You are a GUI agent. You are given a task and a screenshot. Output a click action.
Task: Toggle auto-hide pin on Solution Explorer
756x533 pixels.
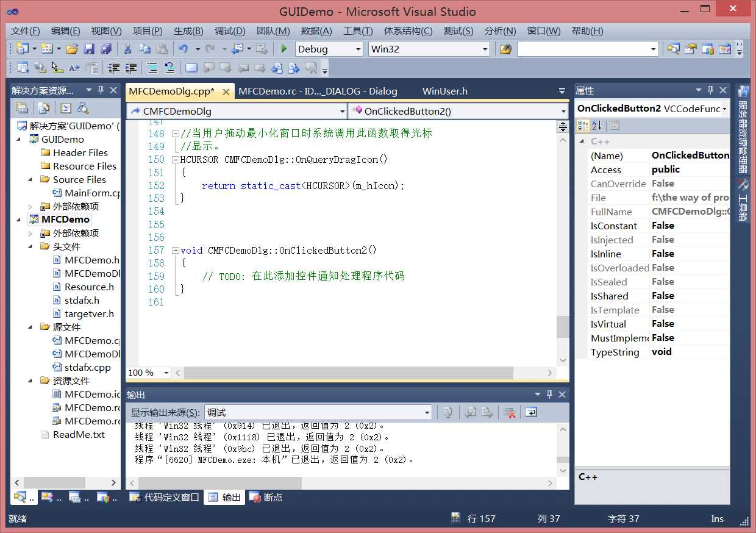(x=101, y=90)
